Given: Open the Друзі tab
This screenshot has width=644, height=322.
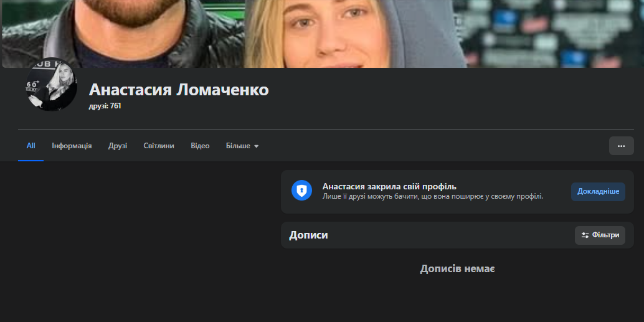Looking at the screenshot, I should click(117, 146).
